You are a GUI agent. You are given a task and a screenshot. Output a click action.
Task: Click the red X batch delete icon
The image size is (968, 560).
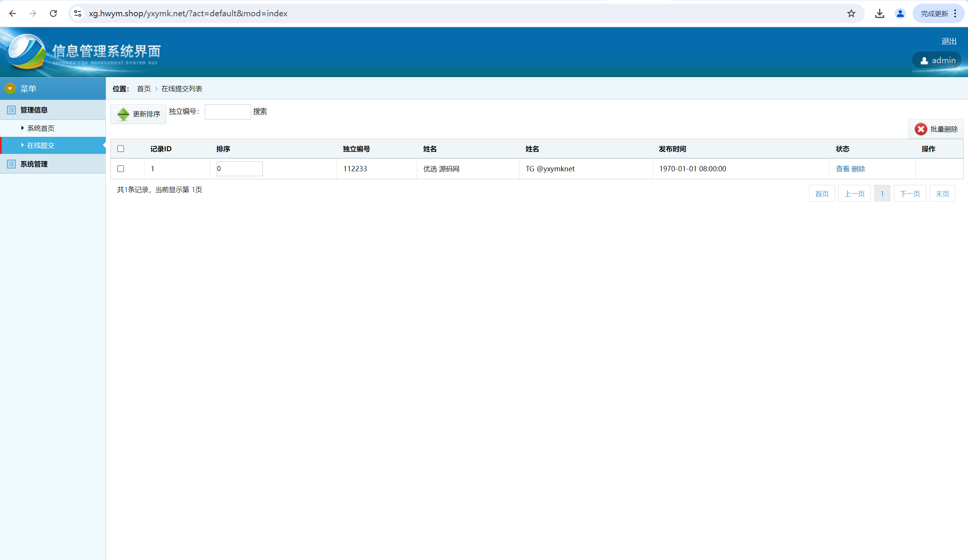pyautogui.click(x=921, y=129)
